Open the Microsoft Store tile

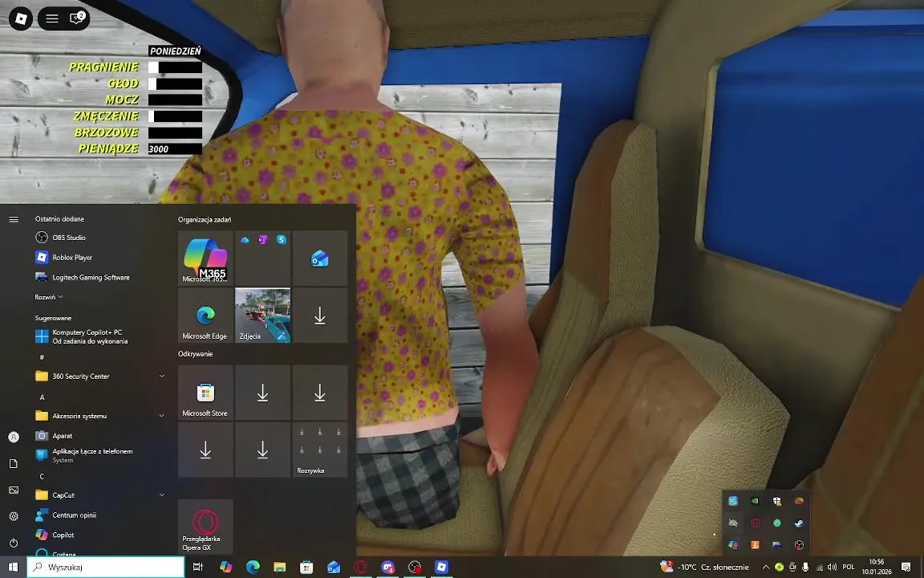coord(205,393)
